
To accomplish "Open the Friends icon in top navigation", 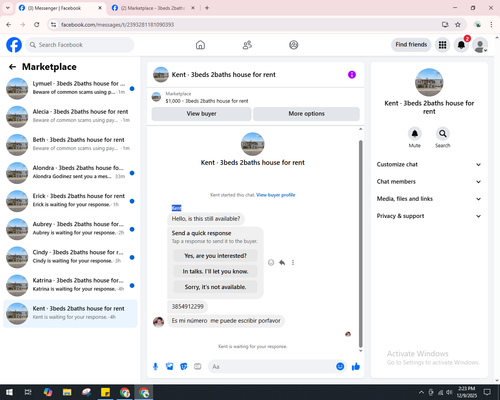I will pos(247,45).
